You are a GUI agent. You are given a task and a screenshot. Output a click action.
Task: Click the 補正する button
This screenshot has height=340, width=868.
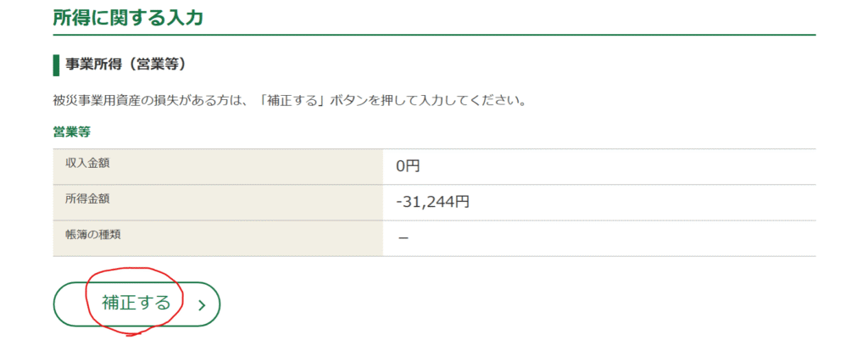tap(136, 303)
